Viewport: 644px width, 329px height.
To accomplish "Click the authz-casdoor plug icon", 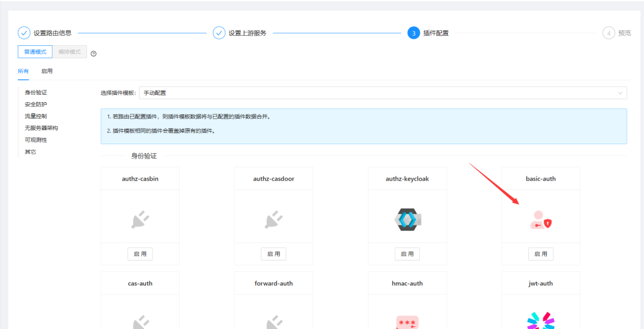I will click(274, 219).
